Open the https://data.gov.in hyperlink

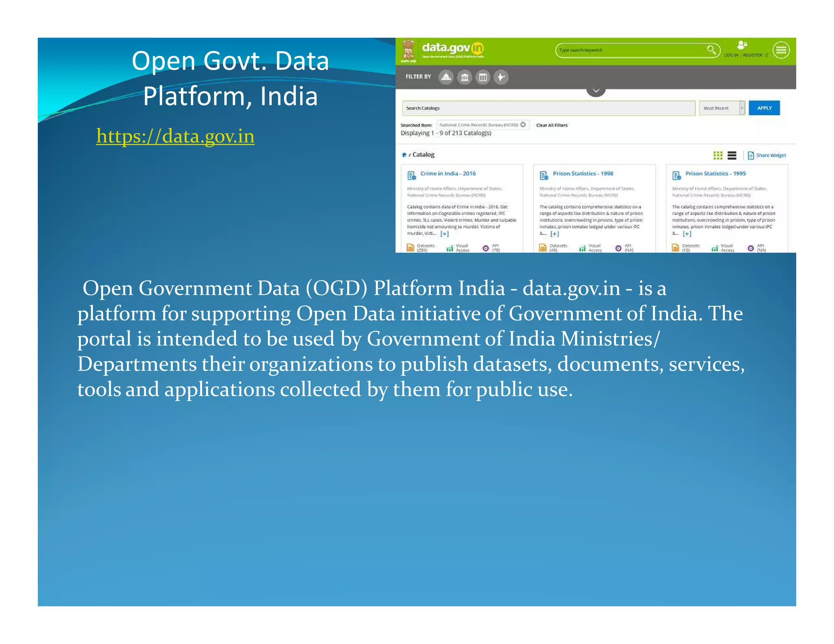coord(175,136)
